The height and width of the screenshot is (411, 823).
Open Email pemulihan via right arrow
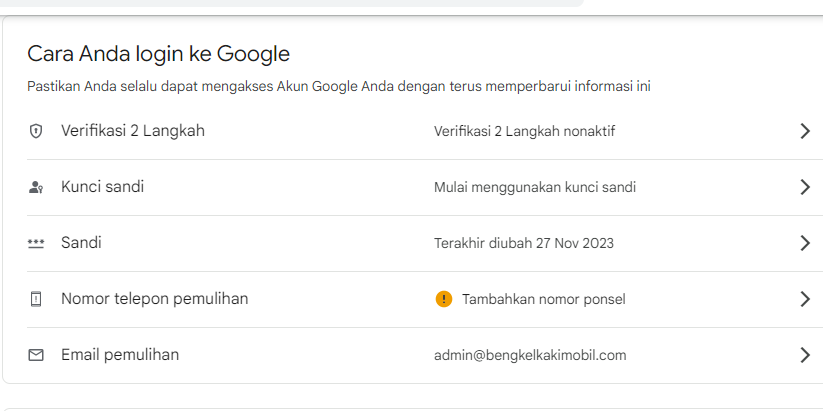pyautogui.click(x=805, y=355)
